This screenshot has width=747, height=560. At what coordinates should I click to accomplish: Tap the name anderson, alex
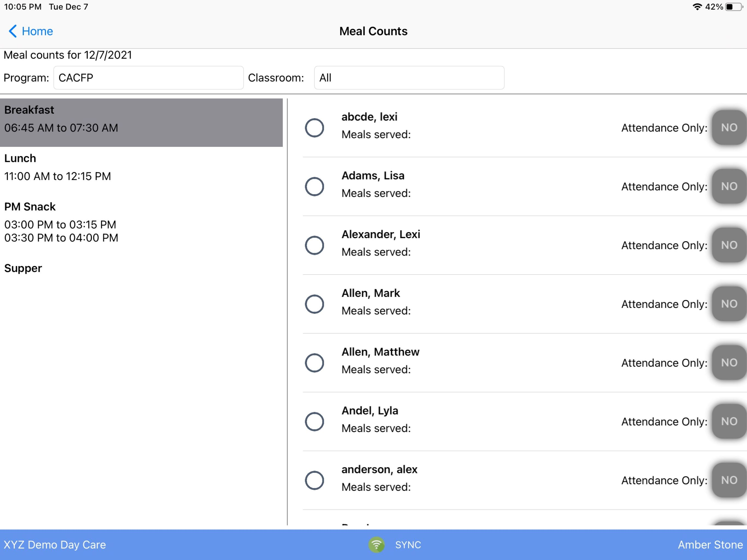tap(379, 469)
